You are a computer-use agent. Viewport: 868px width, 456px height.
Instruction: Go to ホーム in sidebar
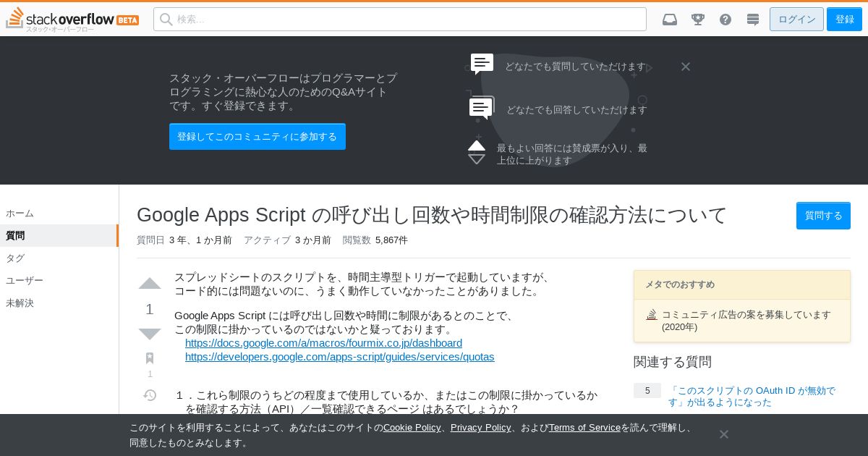tap(59, 214)
